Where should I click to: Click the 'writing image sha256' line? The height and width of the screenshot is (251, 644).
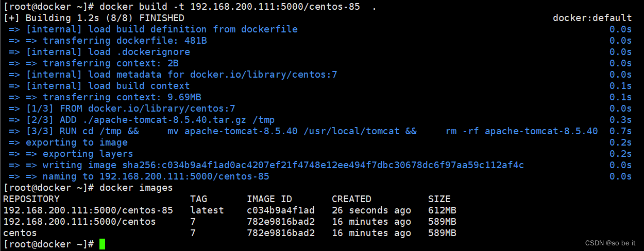click(266, 165)
